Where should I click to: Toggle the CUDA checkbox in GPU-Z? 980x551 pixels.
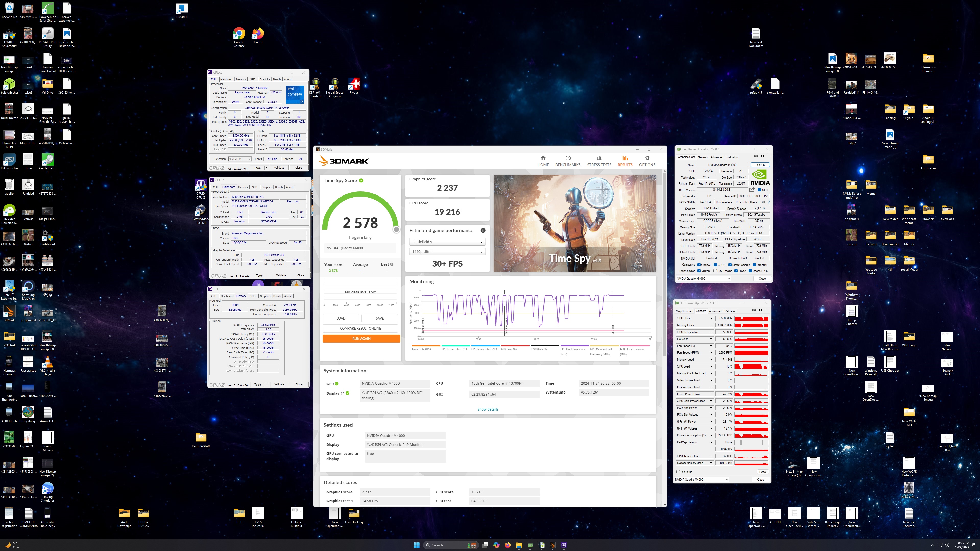(x=715, y=265)
